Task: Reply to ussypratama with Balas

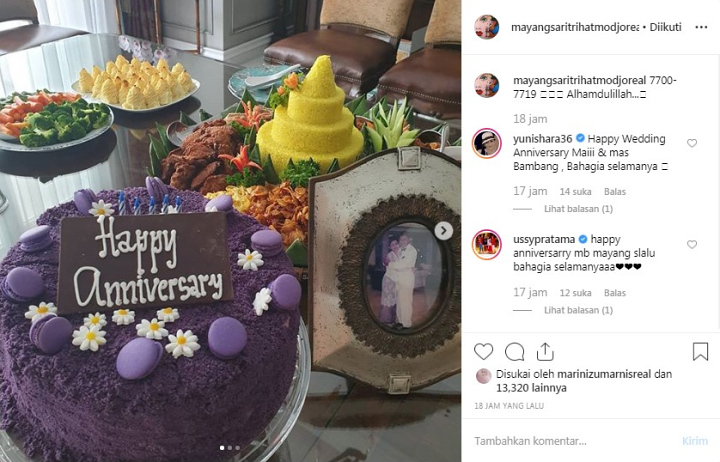Action: point(615,293)
